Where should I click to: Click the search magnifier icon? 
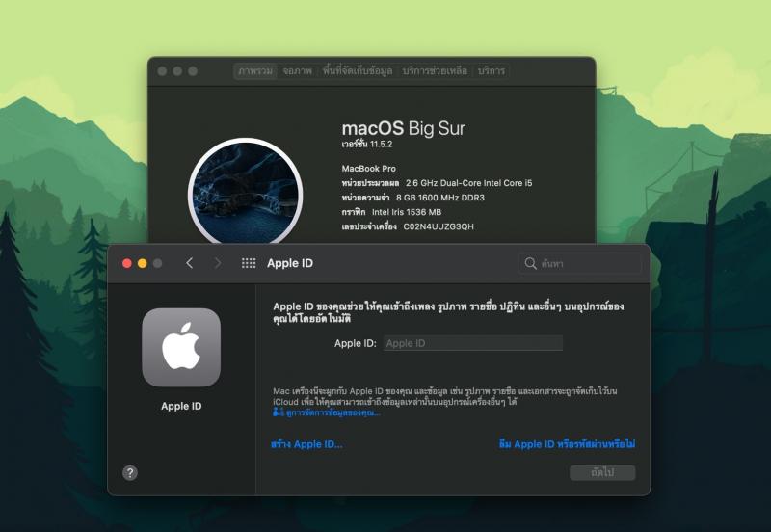pos(531,263)
